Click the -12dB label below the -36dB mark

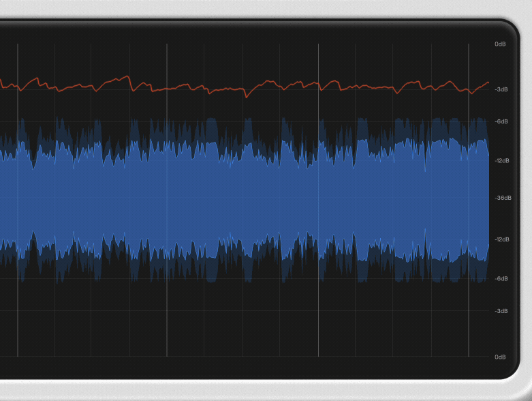(502, 239)
